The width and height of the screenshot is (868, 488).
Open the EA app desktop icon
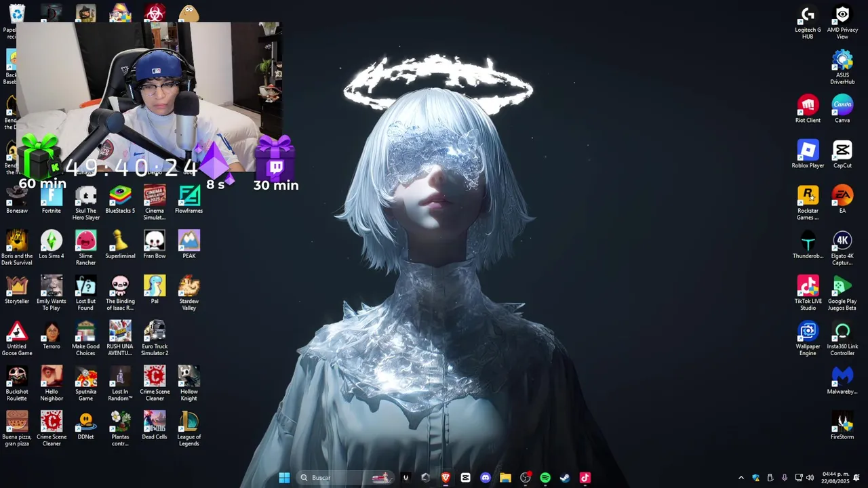coord(842,201)
